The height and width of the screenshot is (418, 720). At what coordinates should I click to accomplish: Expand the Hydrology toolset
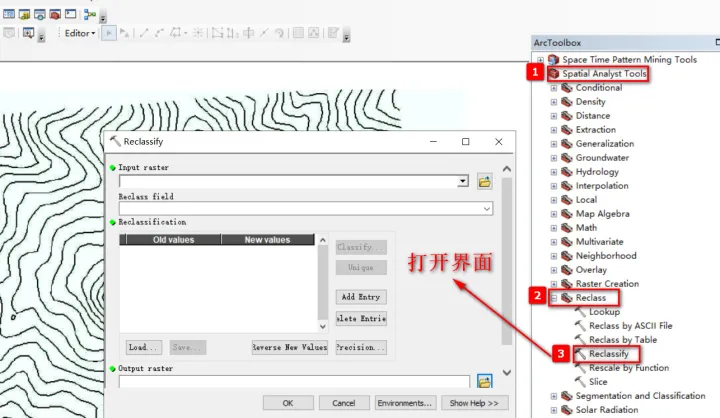(554, 172)
